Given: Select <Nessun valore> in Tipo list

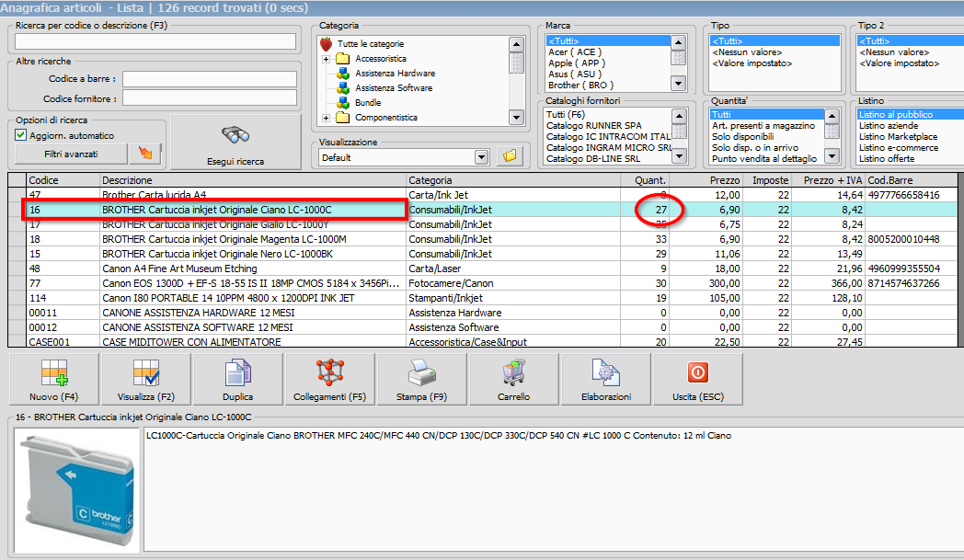Looking at the screenshot, I should point(747,52).
